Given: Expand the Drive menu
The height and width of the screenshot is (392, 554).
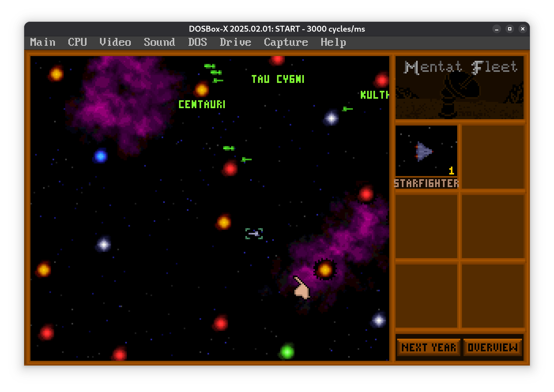Looking at the screenshot, I should click(x=235, y=42).
